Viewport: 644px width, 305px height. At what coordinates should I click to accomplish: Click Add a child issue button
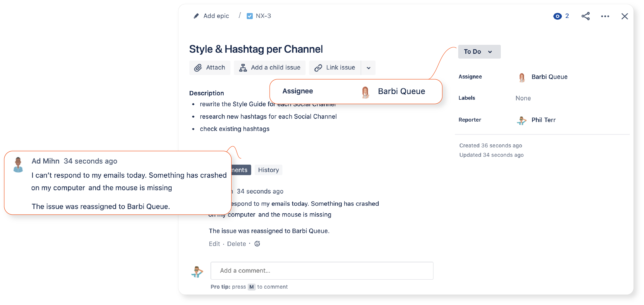tap(270, 68)
